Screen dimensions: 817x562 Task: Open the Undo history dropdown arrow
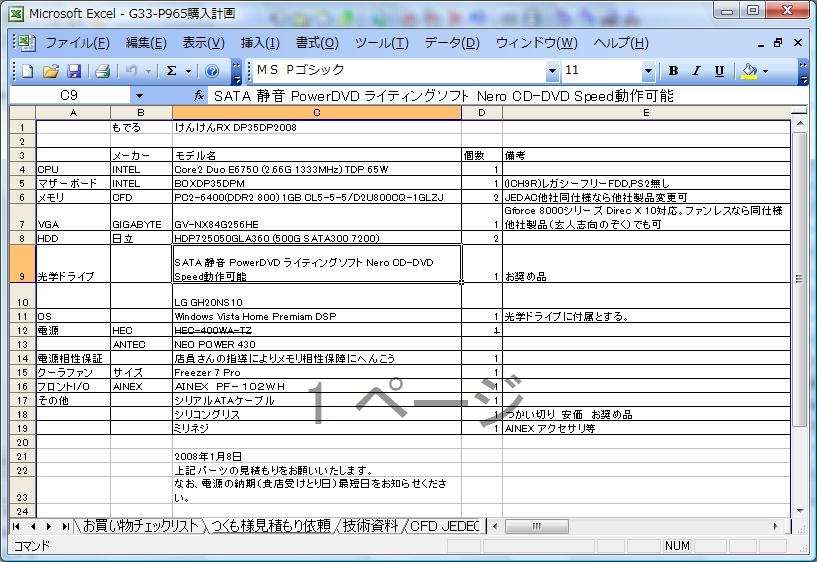(x=148, y=71)
